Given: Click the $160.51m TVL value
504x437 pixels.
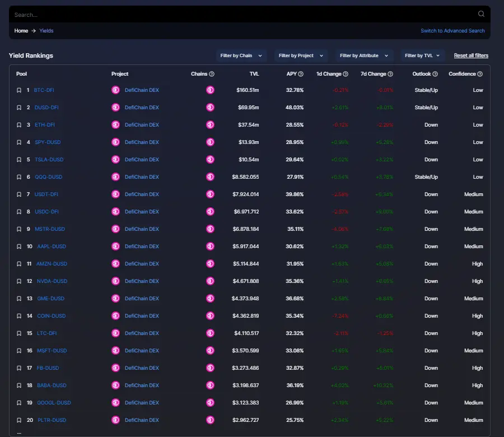Looking at the screenshot, I should click(x=248, y=90).
